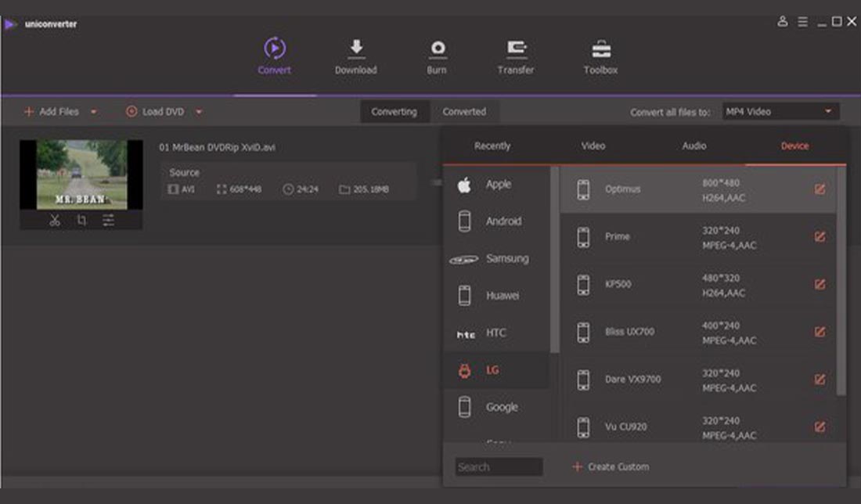Switch to the Video format tab
This screenshot has height=504, width=861.
coord(593,146)
